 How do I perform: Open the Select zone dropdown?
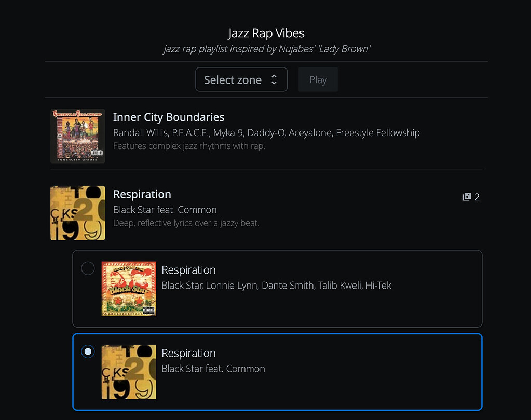[x=240, y=80]
